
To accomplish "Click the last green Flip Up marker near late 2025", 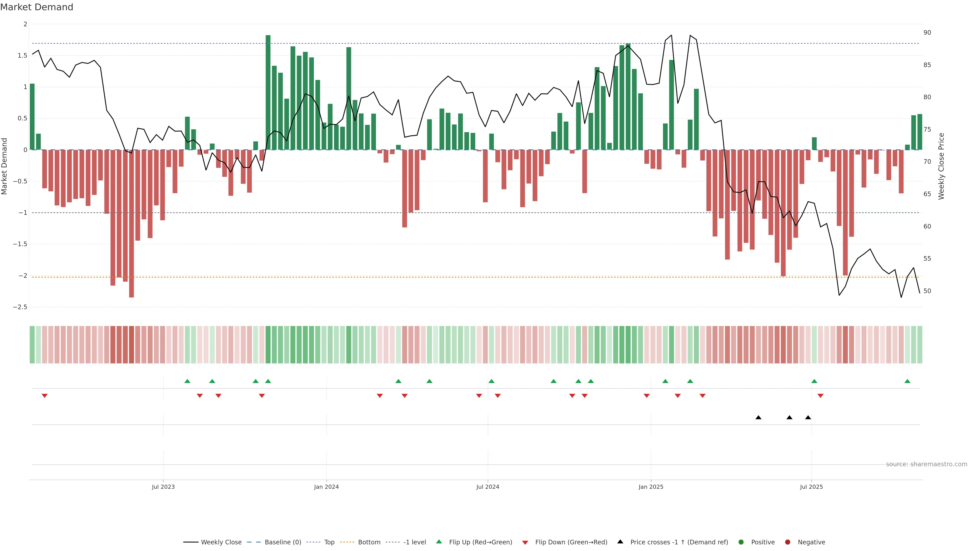I will (907, 381).
